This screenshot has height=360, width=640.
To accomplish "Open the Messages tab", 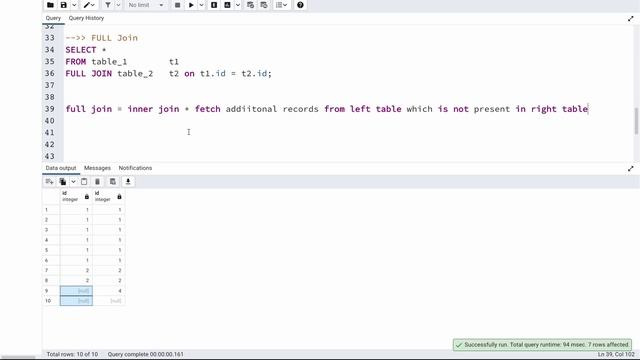I will (x=97, y=168).
